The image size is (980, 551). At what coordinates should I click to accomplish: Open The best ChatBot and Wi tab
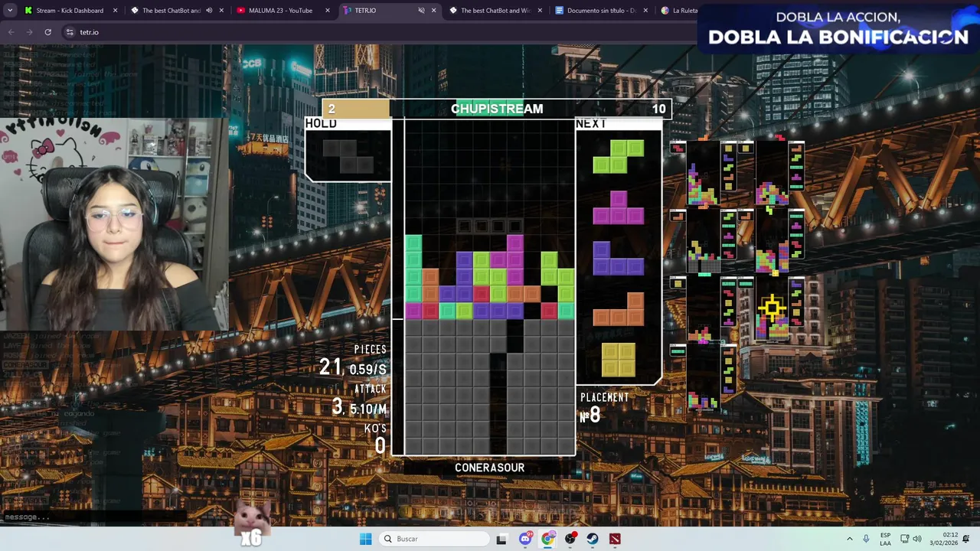[495, 11]
